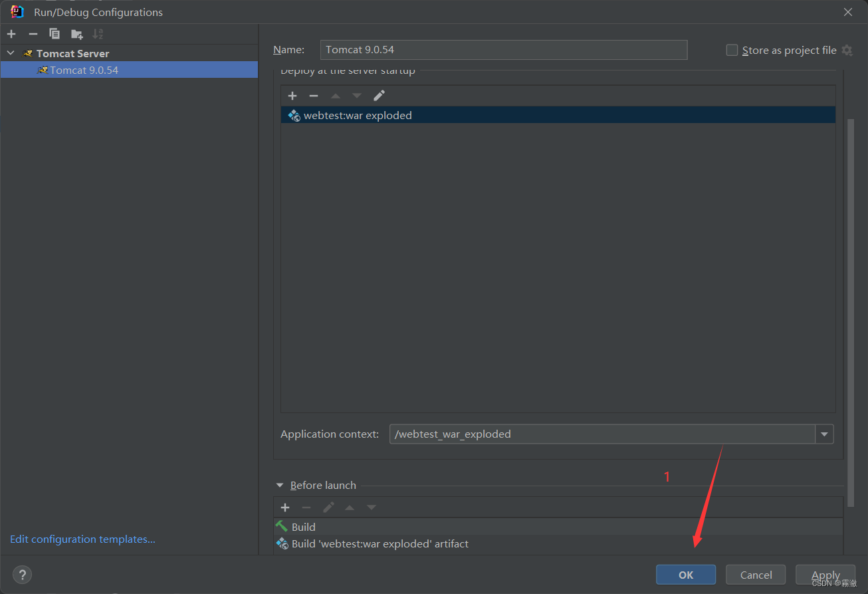Open Edit configuration templates link
Image resolution: width=868 pixels, height=594 pixels.
pos(82,539)
